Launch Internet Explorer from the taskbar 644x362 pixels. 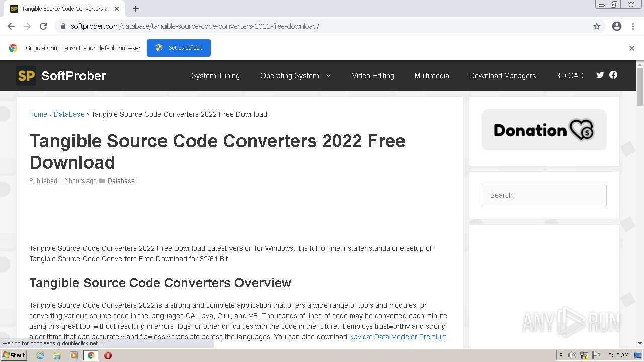40,355
